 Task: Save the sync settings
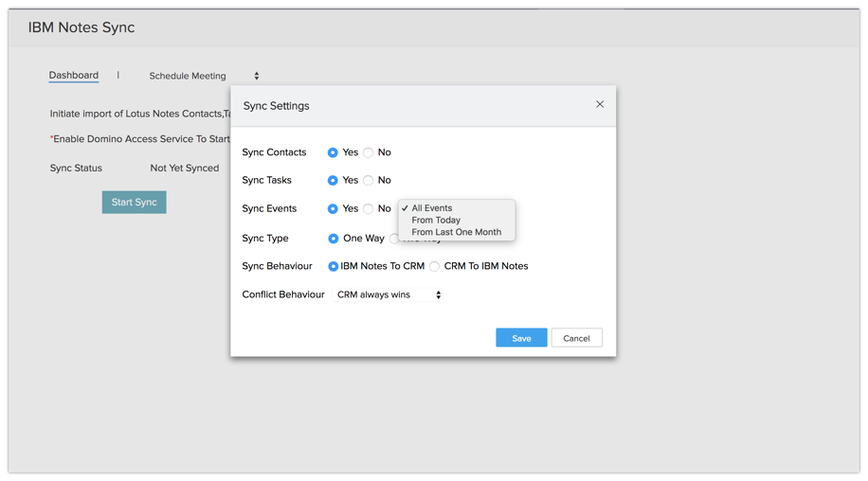pos(521,338)
